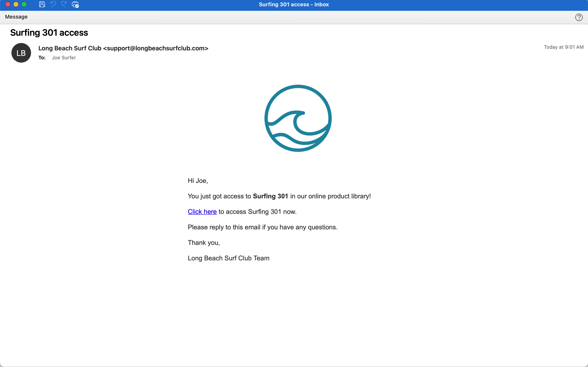Click sender Long Beach Surf Club address

[x=123, y=48]
